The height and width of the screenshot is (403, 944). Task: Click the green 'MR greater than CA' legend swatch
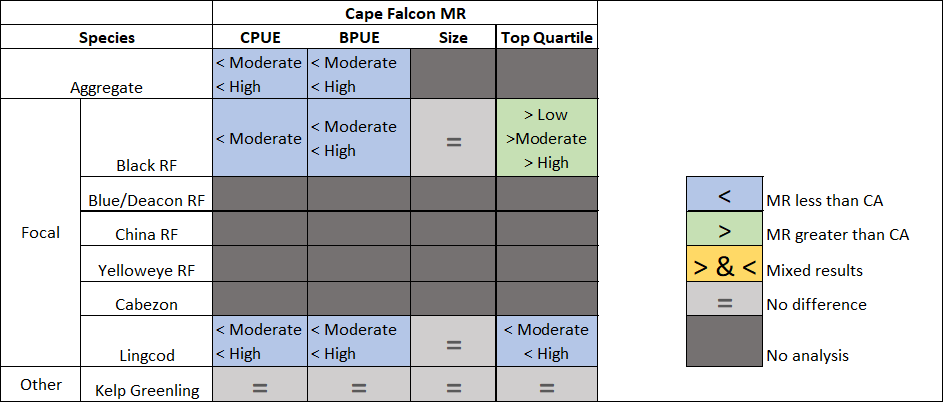(x=725, y=233)
